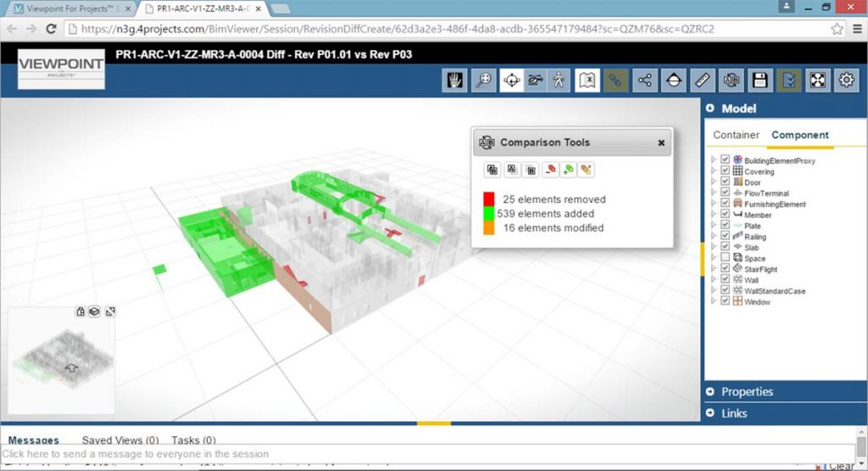This screenshot has height=471, width=868.
Task: Uncheck the BuildingElementProxy checkbox
Action: click(x=725, y=160)
